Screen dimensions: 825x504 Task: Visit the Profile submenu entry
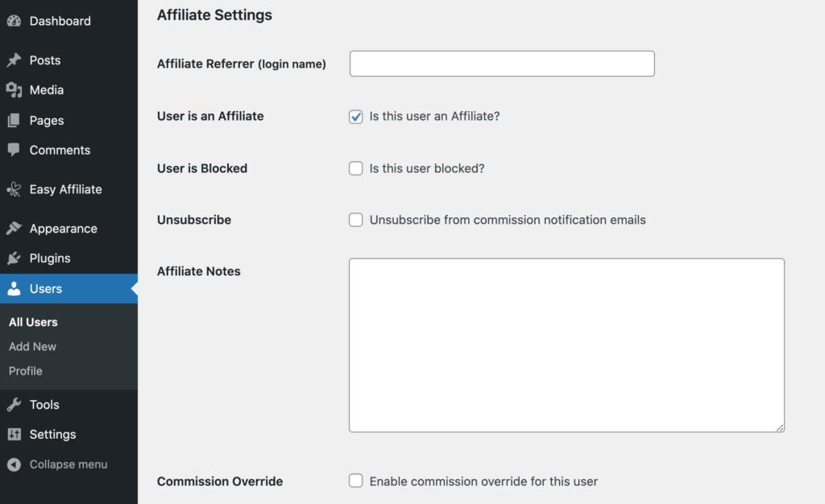[25, 371]
